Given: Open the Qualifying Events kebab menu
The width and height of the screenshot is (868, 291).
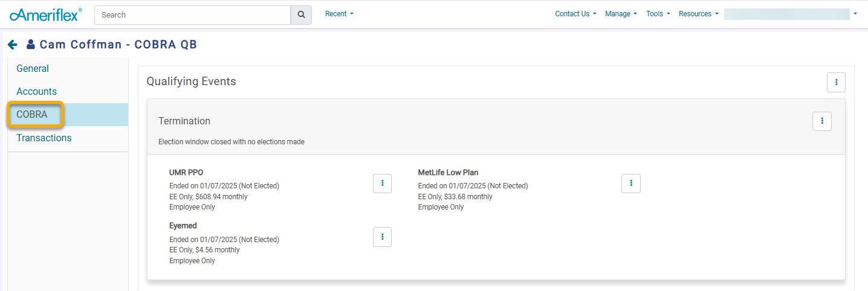Looking at the screenshot, I should click(x=836, y=82).
